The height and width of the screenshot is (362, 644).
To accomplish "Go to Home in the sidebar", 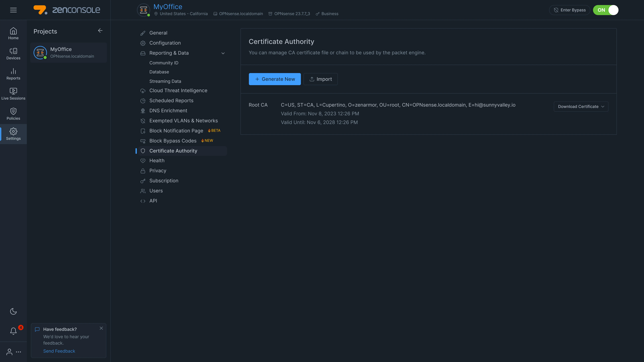I will point(13,34).
